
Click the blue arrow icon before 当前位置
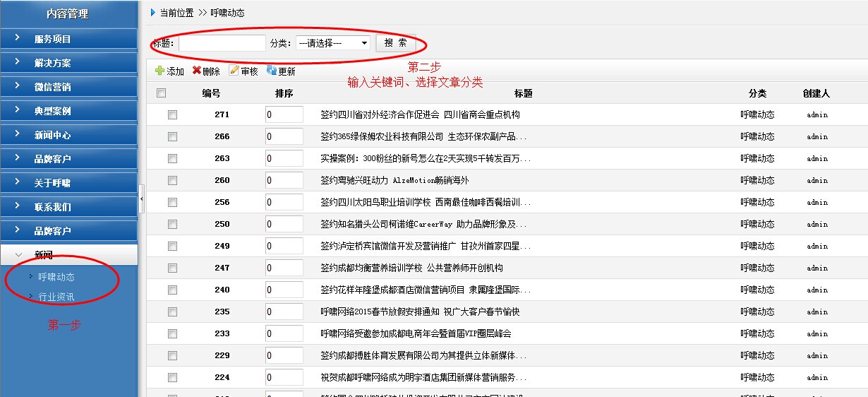coord(153,13)
